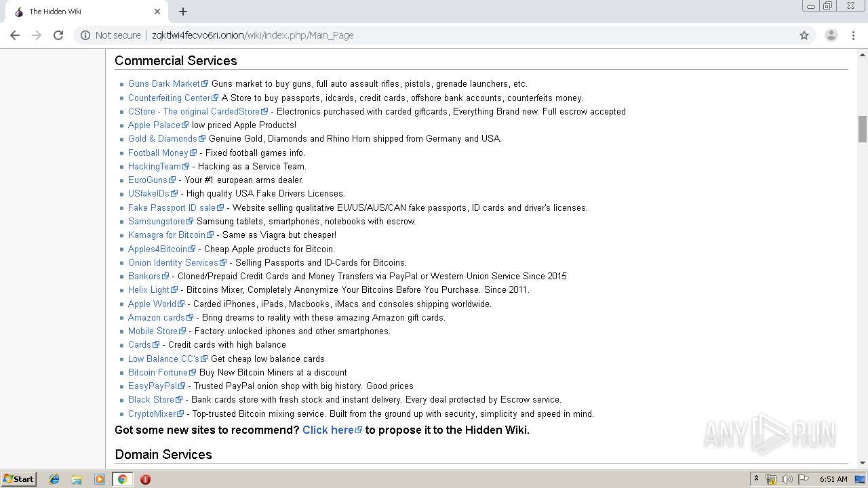This screenshot has width=868, height=488.
Task: Open the Windows Start menu
Action: point(19,479)
